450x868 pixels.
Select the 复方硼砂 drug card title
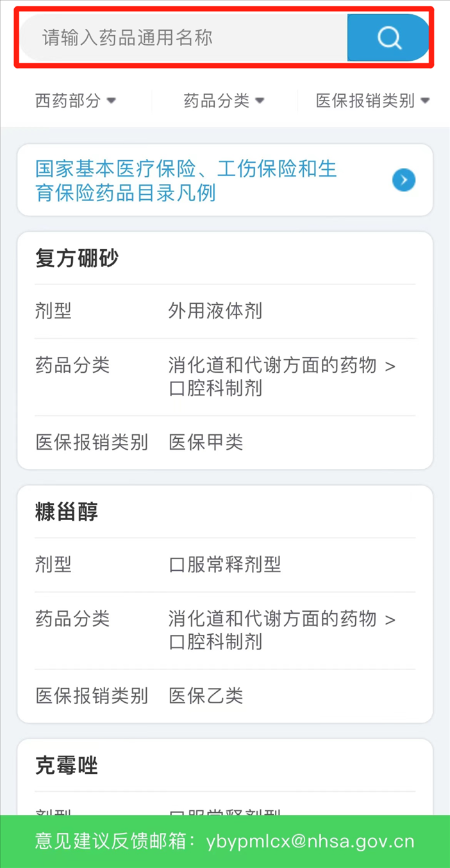(77, 259)
